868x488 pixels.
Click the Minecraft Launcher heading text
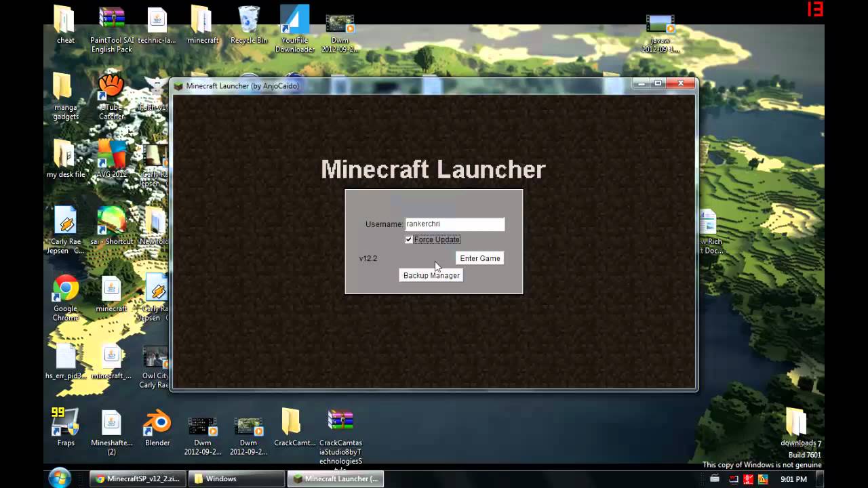pos(433,169)
